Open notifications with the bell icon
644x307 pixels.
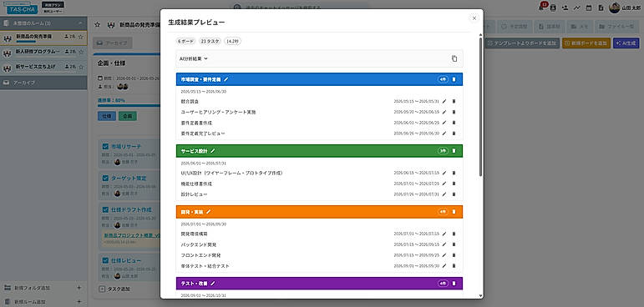[541, 8]
